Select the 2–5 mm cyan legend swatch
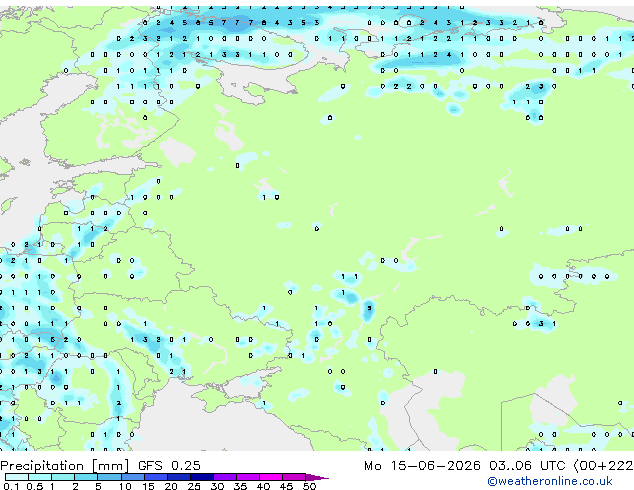This screenshot has width=634, height=490. pyautogui.click(x=86, y=477)
